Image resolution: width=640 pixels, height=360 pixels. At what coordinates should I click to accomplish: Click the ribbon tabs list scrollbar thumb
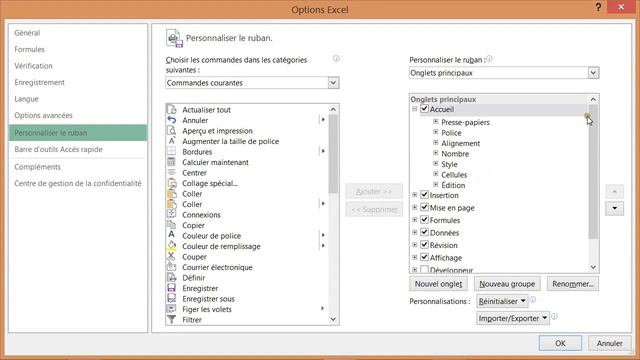593,171
